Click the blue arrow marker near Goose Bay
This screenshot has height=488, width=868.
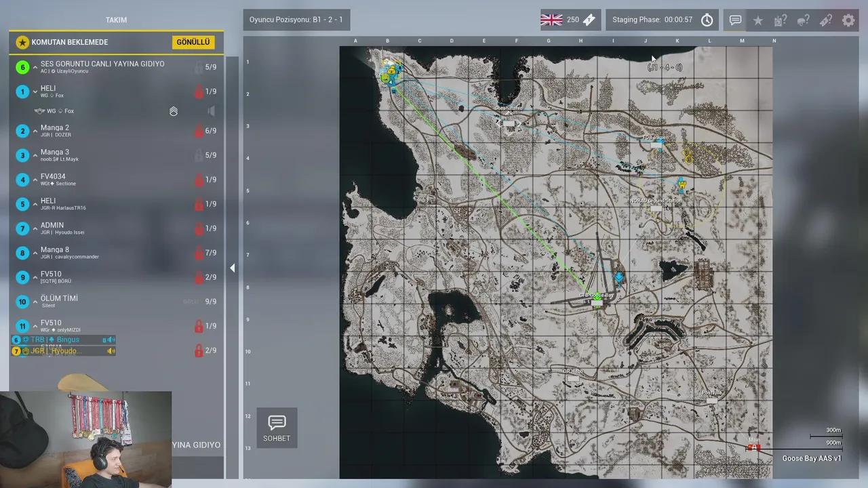(619, 278)
